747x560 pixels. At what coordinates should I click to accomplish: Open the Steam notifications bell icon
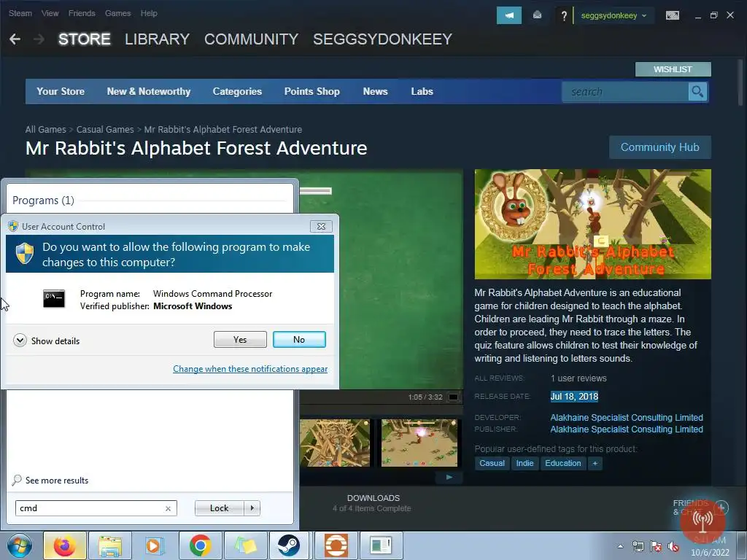click(537, 15)
